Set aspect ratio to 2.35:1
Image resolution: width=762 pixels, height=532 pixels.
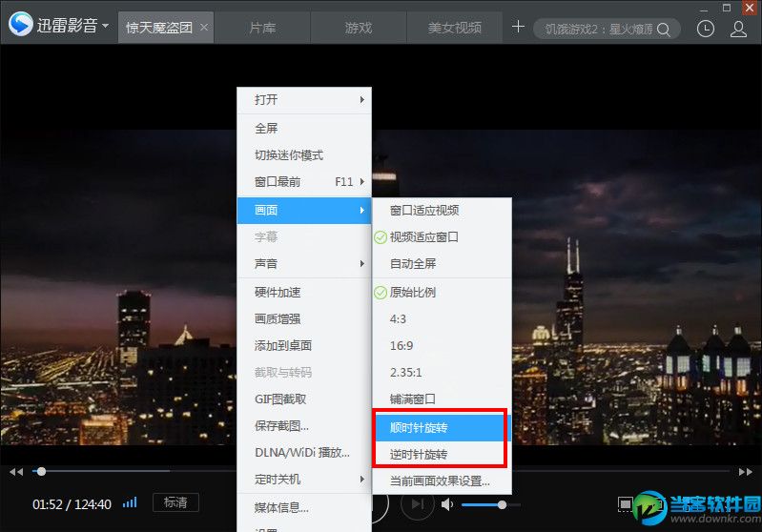(x=442, y=372)
